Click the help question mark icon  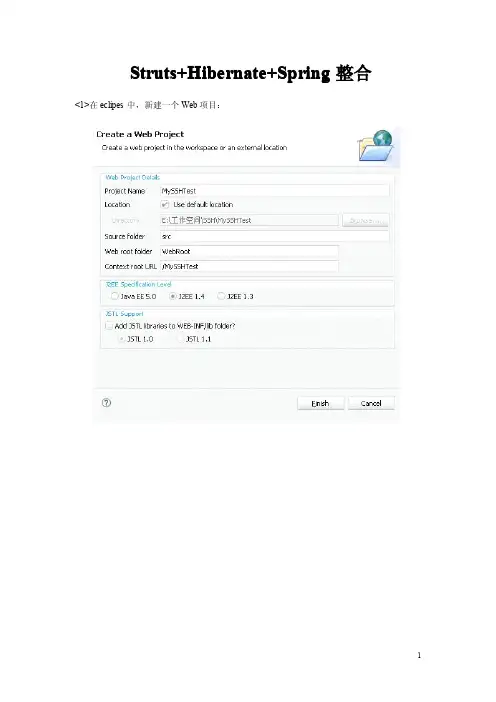click(106, 402)
